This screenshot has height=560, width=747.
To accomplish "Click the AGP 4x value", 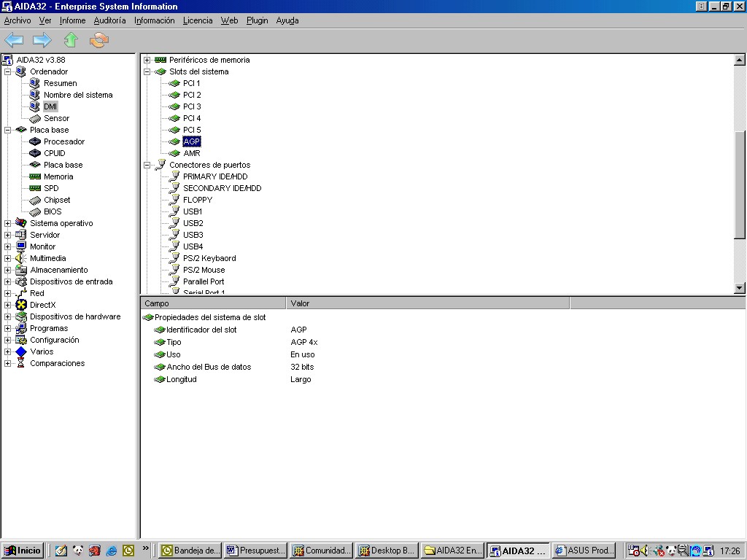I will click(304, 343).
